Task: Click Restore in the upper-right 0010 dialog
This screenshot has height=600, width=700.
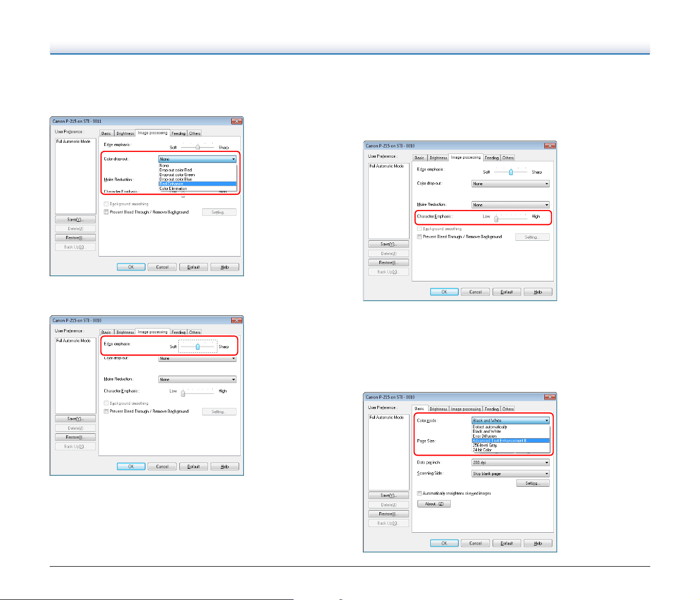Action: click(x=388, y=262)
